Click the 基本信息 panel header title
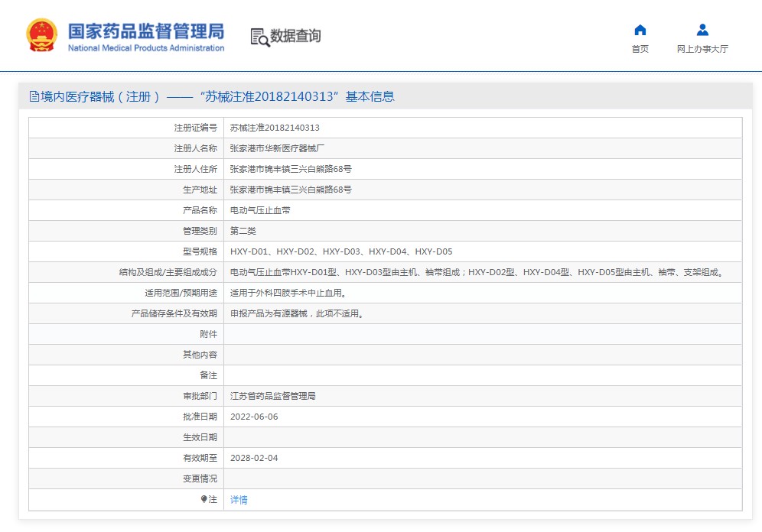 [211, 97]
